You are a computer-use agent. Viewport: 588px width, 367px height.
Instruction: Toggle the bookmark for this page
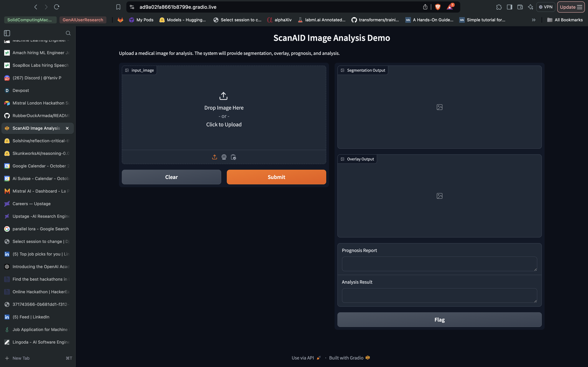pyautogui.click(x=118, y=7)
